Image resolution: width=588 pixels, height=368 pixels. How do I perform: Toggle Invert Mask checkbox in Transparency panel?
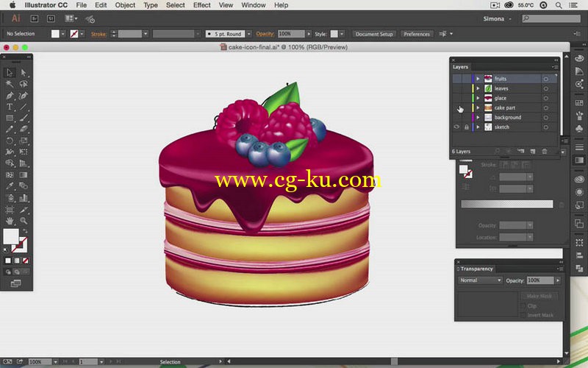coord(523,315)
